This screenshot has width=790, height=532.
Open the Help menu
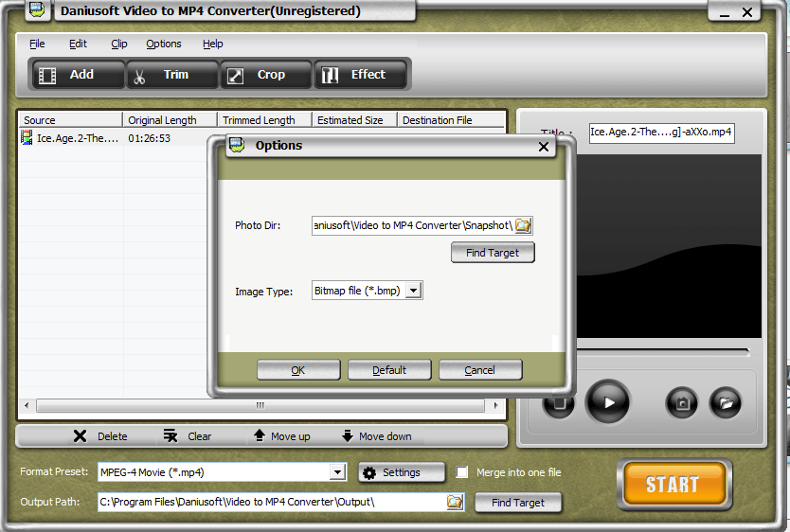pyautogui.click(x=212, y=44)
